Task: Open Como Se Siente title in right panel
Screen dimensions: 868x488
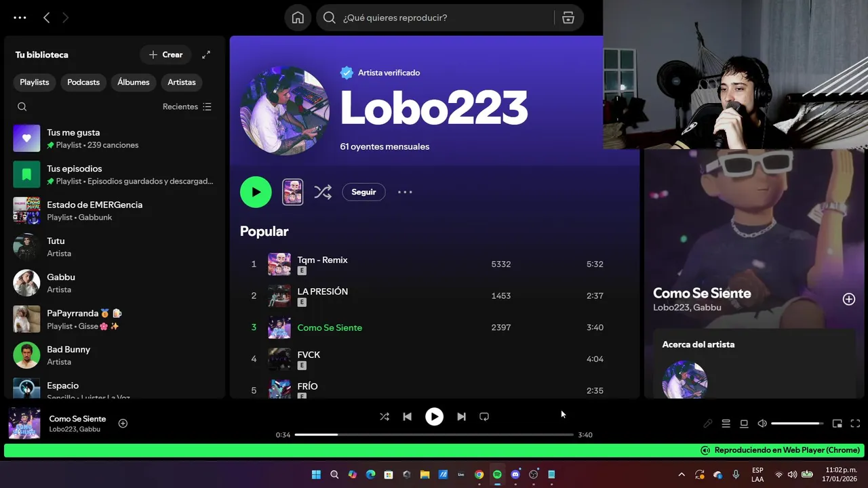Action: point(702,293)
